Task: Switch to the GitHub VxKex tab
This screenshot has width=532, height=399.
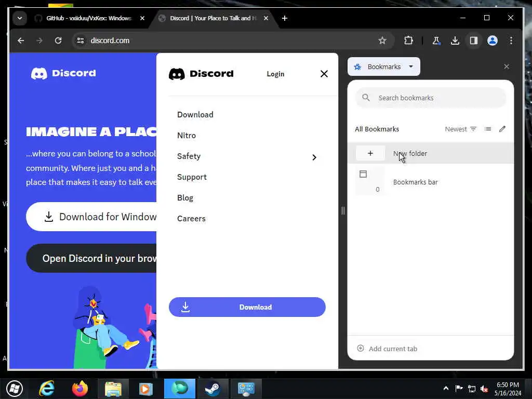Action: [89, 18]
